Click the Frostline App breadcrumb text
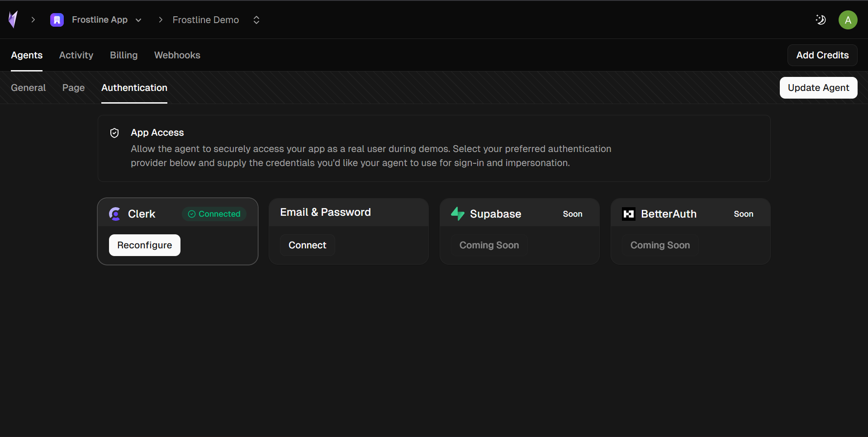 coord(100,20)
